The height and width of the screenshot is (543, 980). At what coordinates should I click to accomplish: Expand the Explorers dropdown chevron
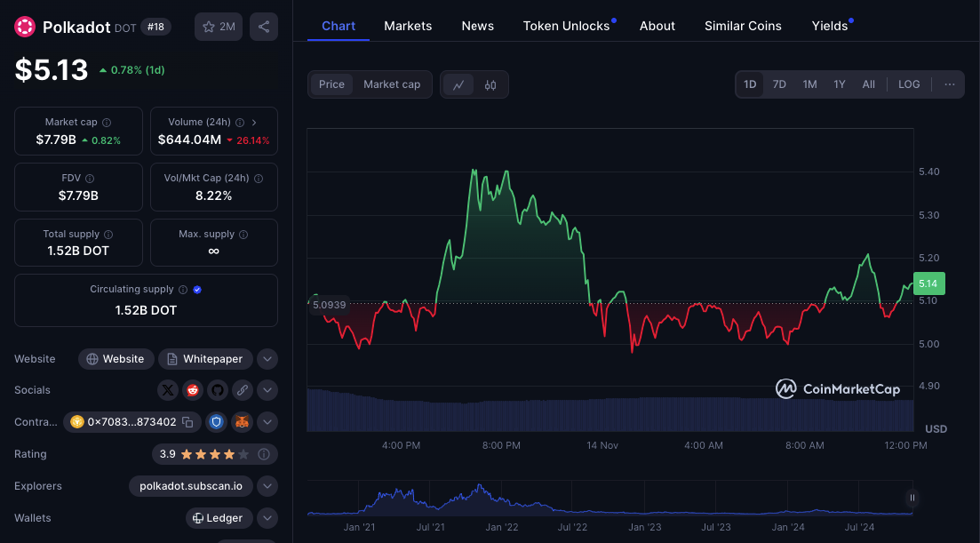coord(267,486)
